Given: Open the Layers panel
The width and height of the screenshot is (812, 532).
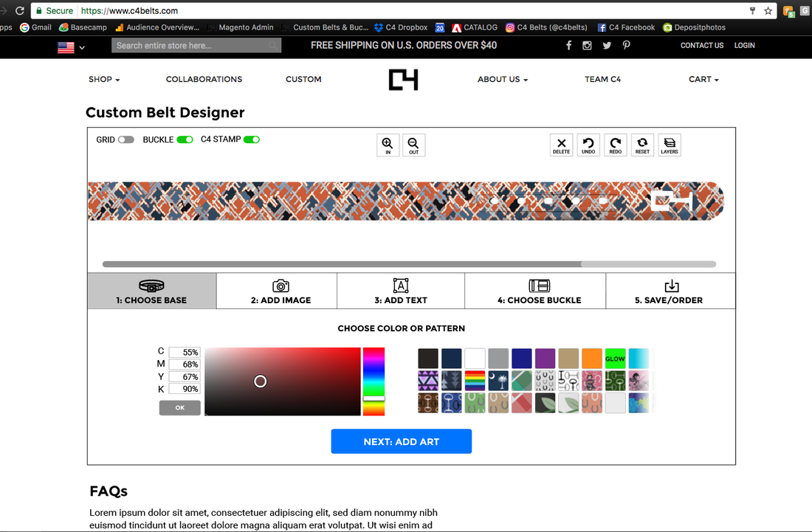Looking at the screenshot, I should pos(669,145).
